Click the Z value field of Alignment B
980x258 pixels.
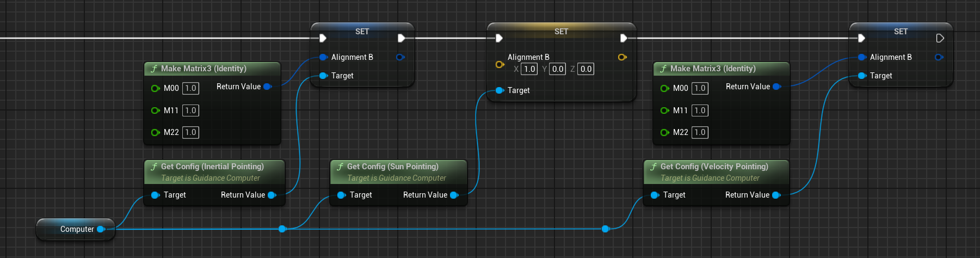[x=585, y=69]
